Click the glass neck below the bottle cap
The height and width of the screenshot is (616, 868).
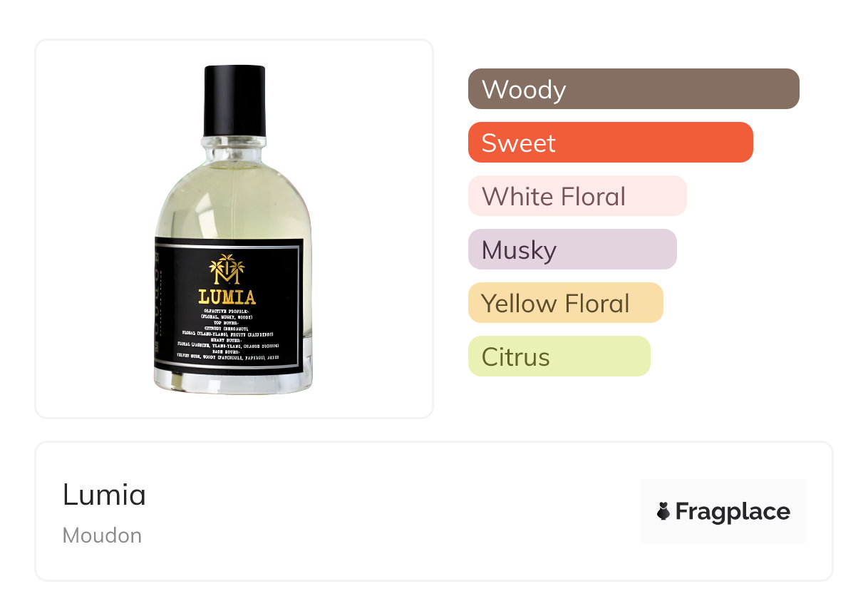pos(234,148)
